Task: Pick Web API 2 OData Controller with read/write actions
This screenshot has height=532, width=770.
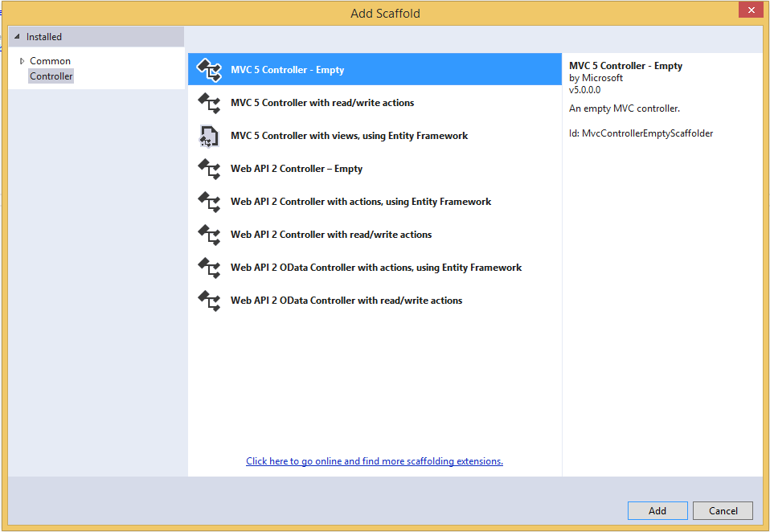Action: [x=346, y=301]
